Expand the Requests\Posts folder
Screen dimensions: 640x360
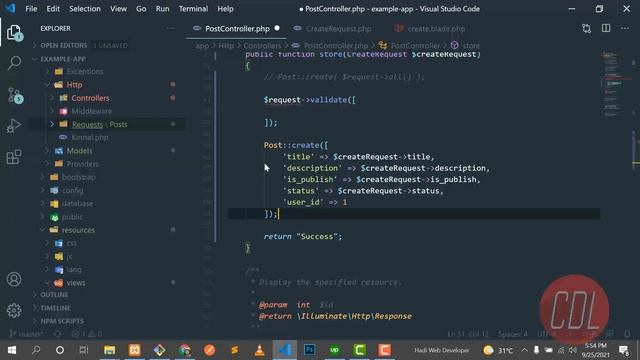(100, 124)
